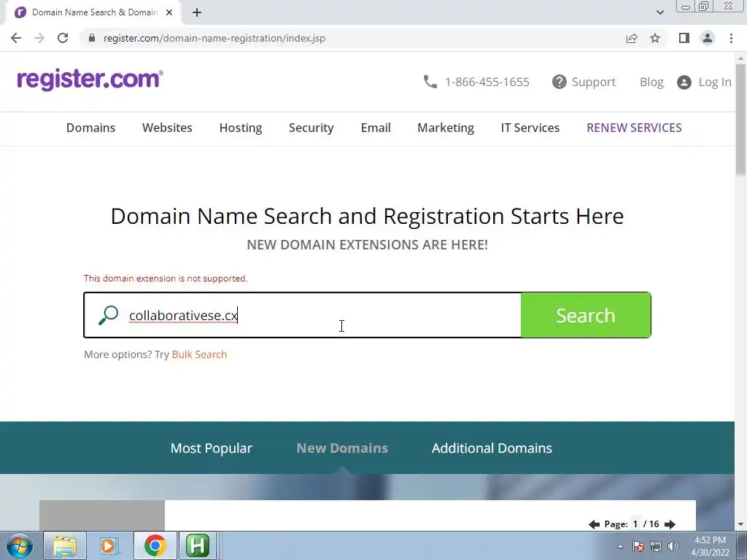Screen dimensions: 747x560
Task: Open Windows Start button
Action: 20,545
